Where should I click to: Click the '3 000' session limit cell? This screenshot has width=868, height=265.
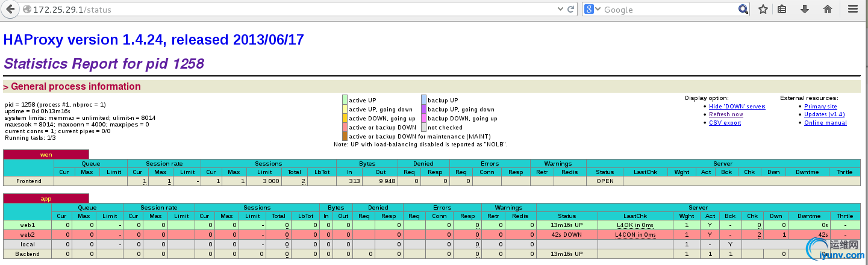tap(263, 181)
